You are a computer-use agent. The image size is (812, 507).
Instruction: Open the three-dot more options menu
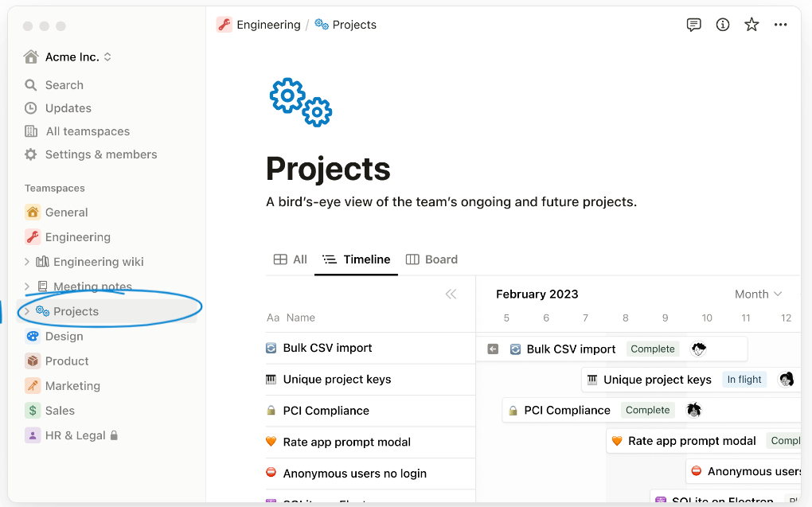click(780, 25)
